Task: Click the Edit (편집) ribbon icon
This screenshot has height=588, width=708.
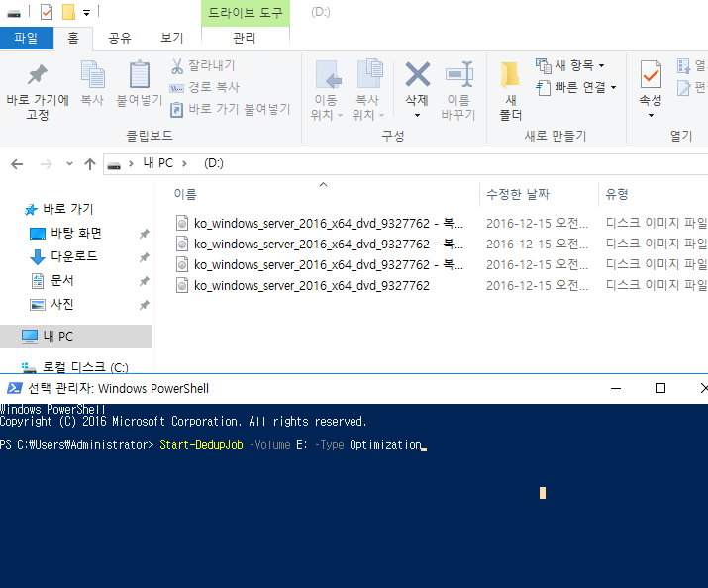Action: 692,87
